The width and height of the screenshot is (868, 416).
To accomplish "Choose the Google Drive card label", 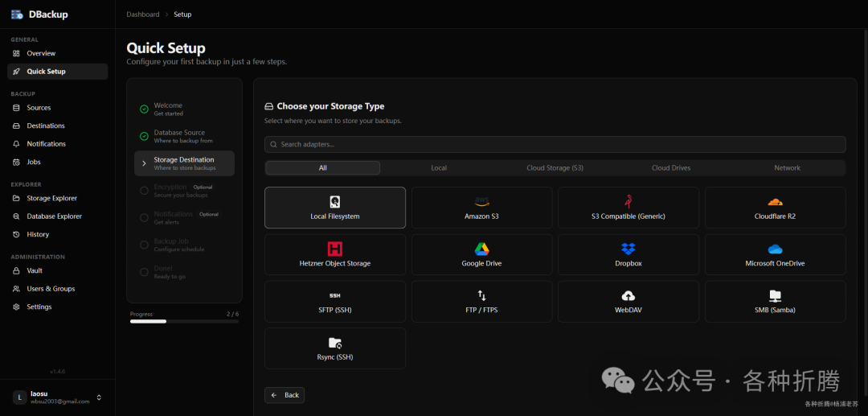I will pos(481,264).
